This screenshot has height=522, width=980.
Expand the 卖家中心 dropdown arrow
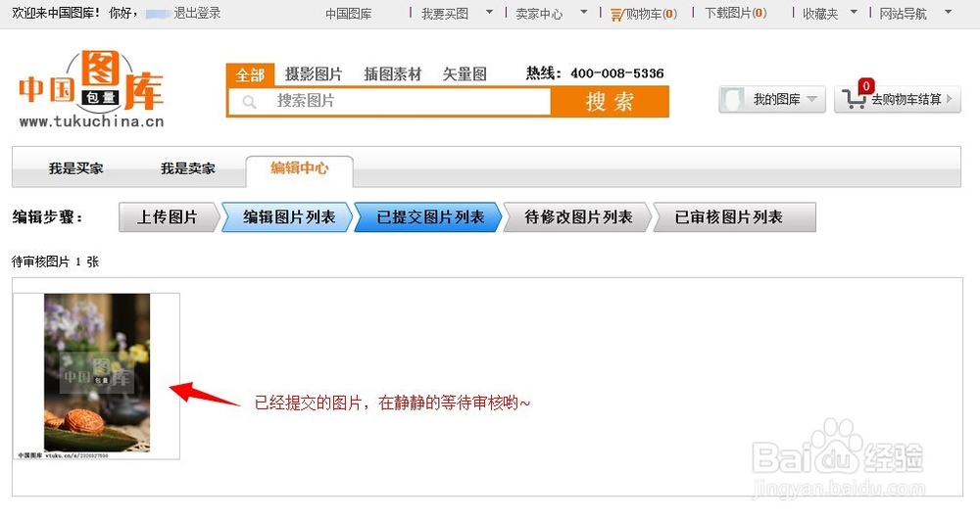coord(584,12)
